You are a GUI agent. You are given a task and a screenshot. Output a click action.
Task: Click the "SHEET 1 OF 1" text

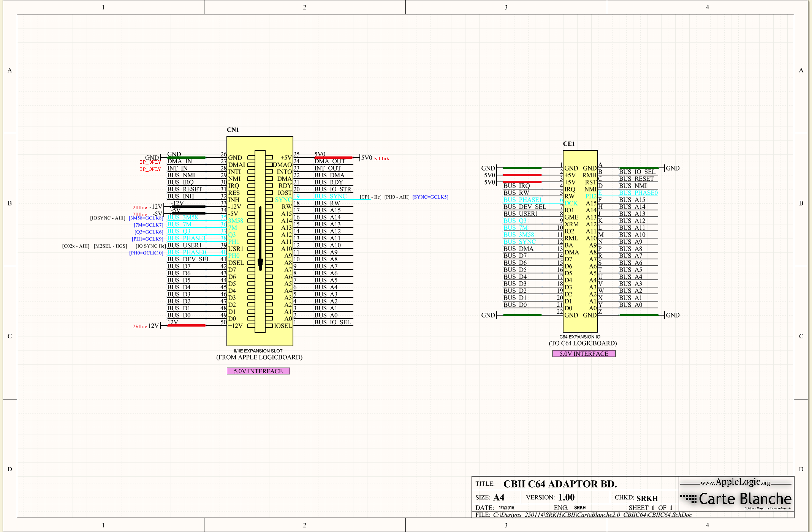point(651,508)
